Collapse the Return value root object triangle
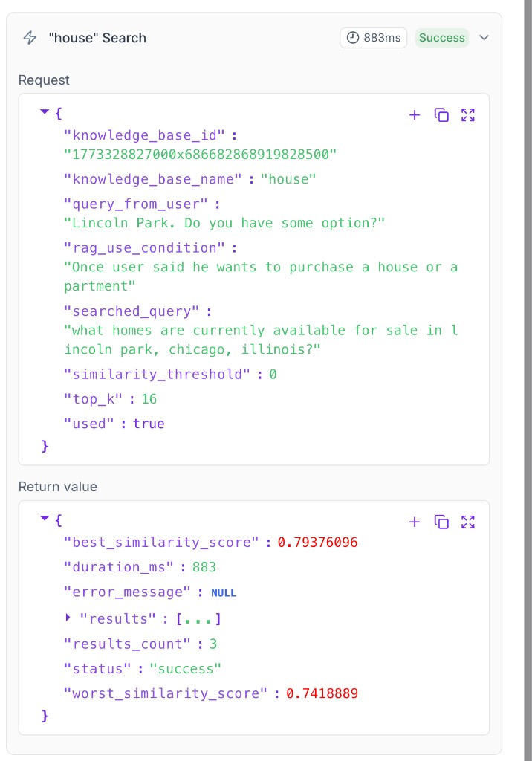This screenshot has width=532, height=761. point(45,517)
